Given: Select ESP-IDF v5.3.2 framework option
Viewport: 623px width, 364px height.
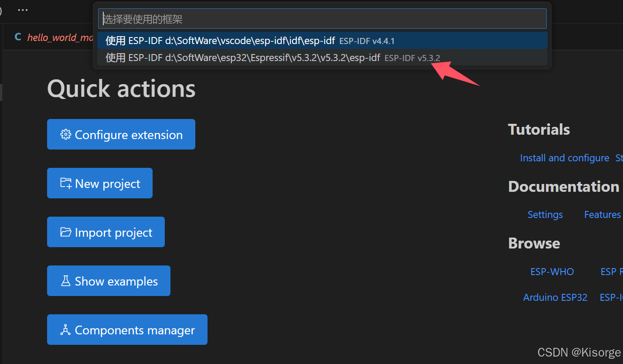Looking at the screenshot, I should click(x=322, y=58).
